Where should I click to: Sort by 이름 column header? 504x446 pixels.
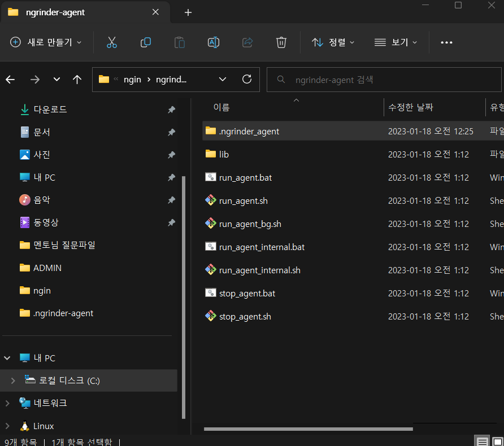click(221, 107)
